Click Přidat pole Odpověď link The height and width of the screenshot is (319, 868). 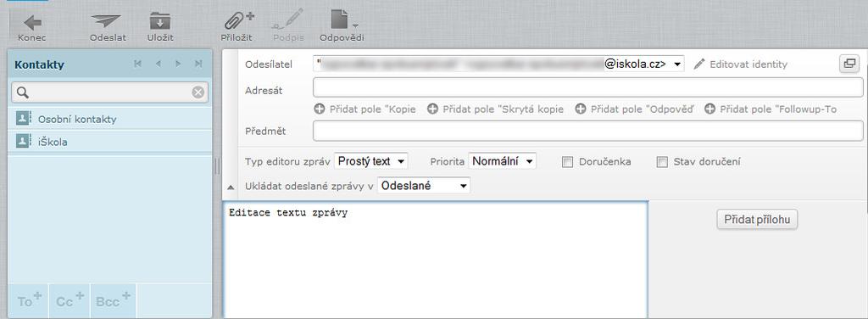[x=643, y=109]
